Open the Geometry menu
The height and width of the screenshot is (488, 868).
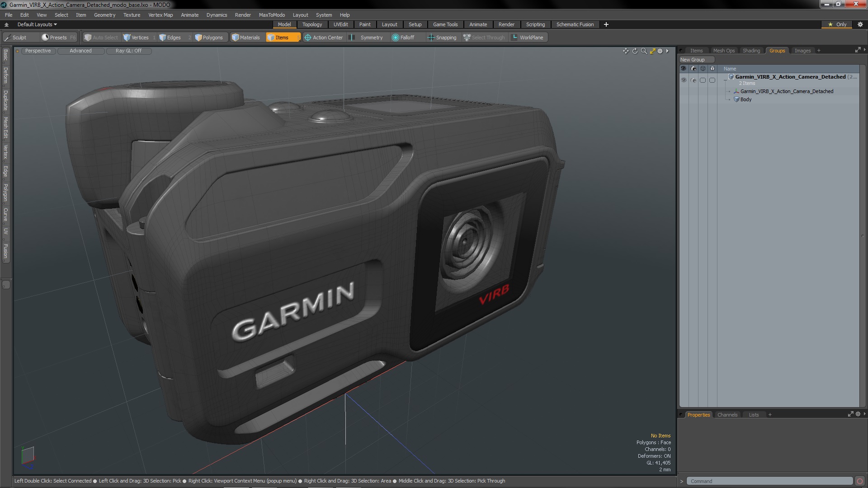[x=104, y=15]
